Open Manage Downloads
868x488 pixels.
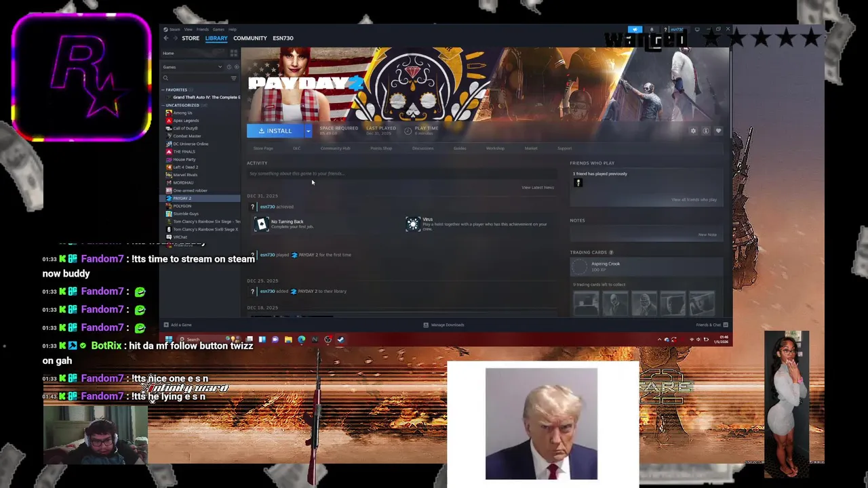443,325
